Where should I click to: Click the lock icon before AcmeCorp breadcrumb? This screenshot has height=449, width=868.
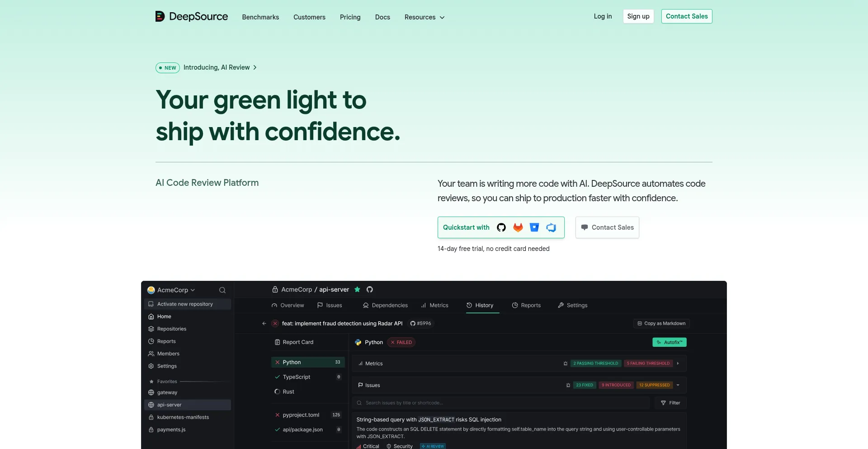[275, 289]
